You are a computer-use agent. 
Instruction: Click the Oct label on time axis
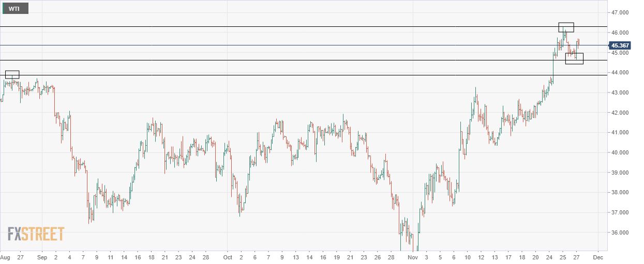pos(228,257)
